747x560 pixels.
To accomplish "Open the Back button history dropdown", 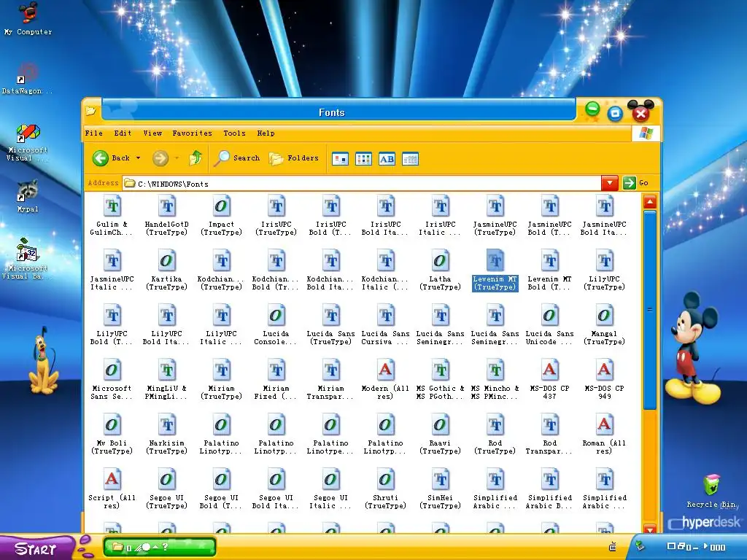I will click(x=138, y=158).
